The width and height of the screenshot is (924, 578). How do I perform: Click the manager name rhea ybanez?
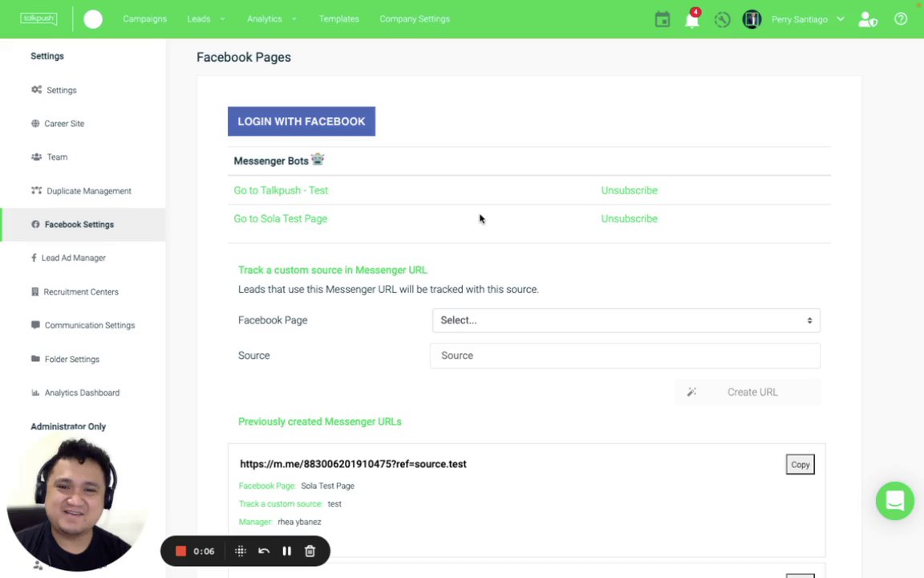(x=299, y=521)
